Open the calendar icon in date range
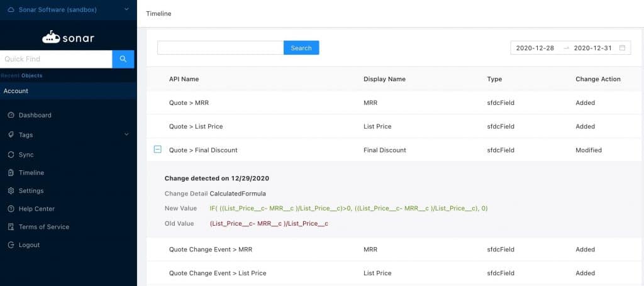Image resolution: width=644 pixels, height=286 pixels. pos(622,48)
